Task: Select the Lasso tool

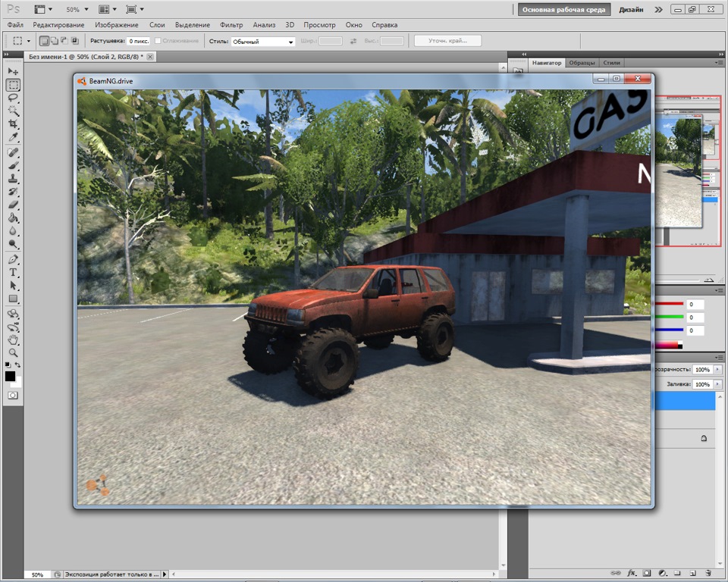Action: [13, 98]
